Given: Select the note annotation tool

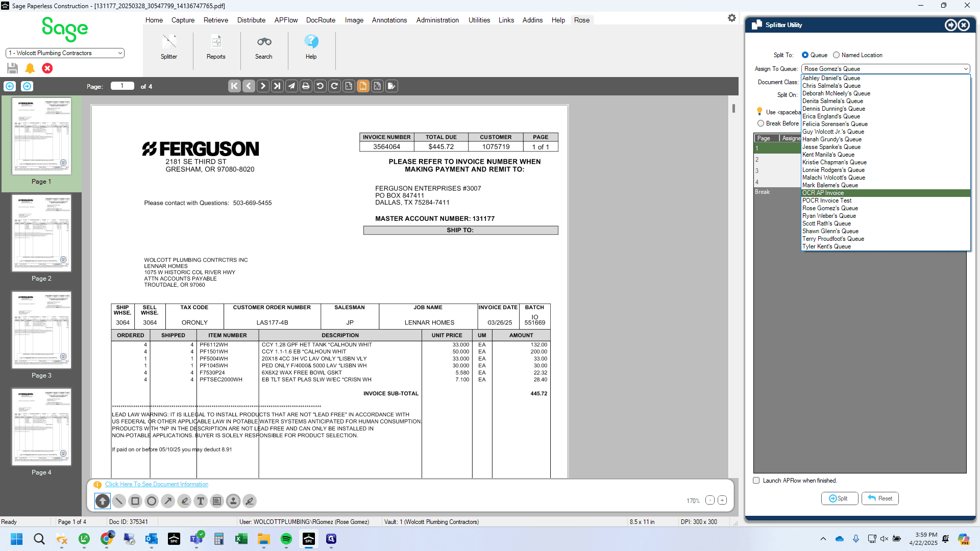Looking at the screenshot, I should point(217,501).
